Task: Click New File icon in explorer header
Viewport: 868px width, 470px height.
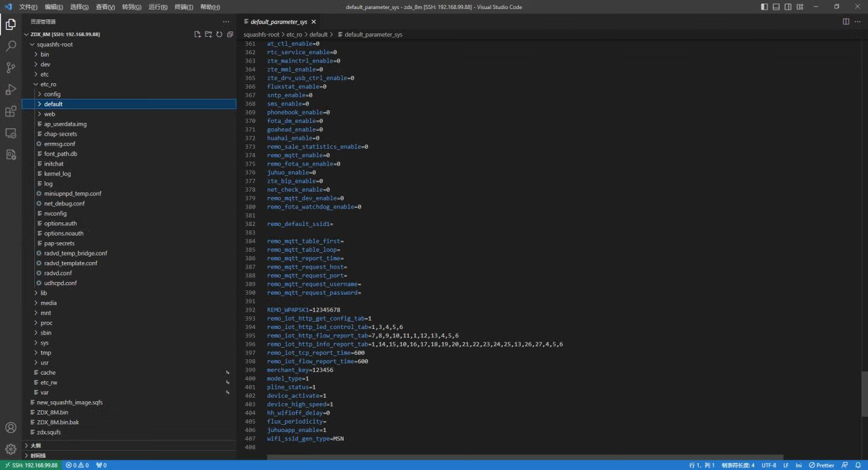Action: click(197, 34)
